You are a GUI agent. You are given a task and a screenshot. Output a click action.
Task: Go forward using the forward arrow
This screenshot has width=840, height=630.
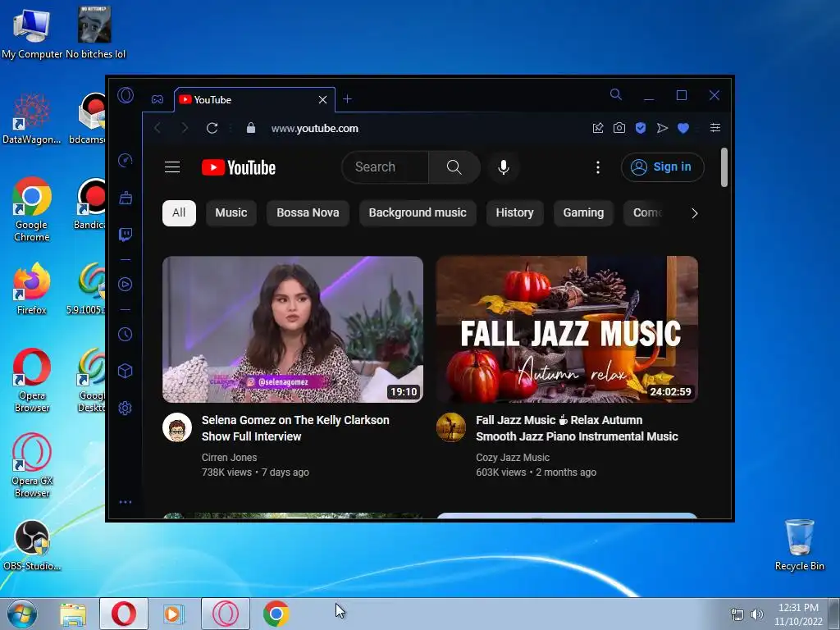(x=185, y=128)
